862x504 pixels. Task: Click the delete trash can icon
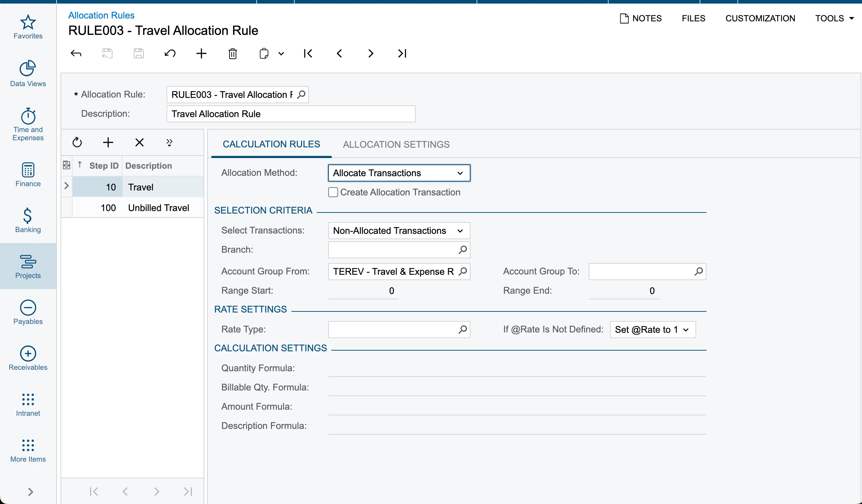(x=232, y=54)
